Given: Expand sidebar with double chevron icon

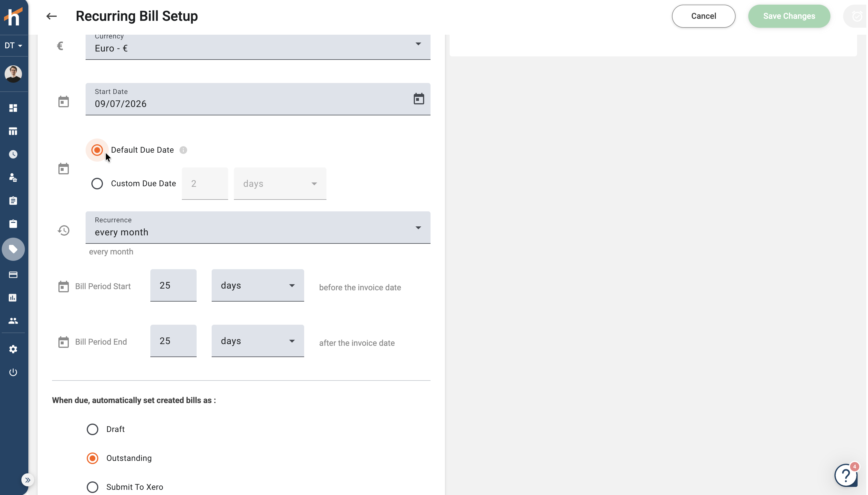Looking at the screenshot, I should point(27,480).
